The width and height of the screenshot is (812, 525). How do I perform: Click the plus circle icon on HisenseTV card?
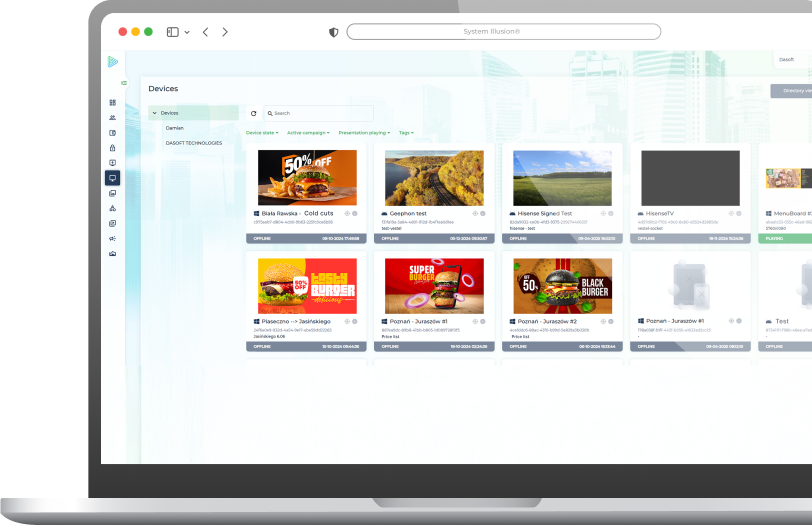point(731,213)
